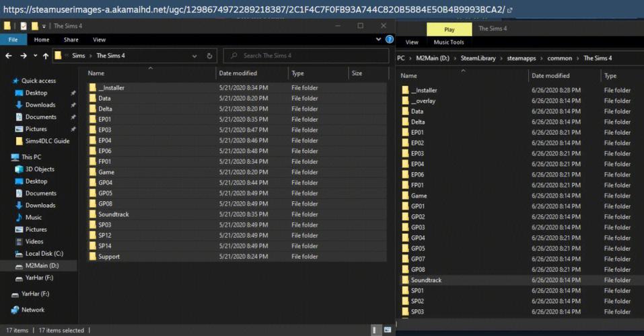
Task: Select Music under This PC
Action: click(33, 218)
